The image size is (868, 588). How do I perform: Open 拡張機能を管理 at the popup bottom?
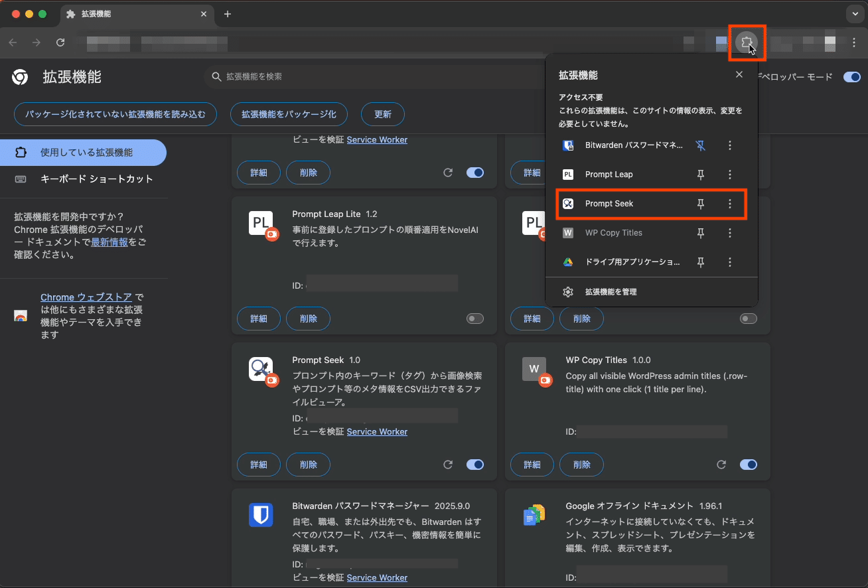[x=651, y=292]
